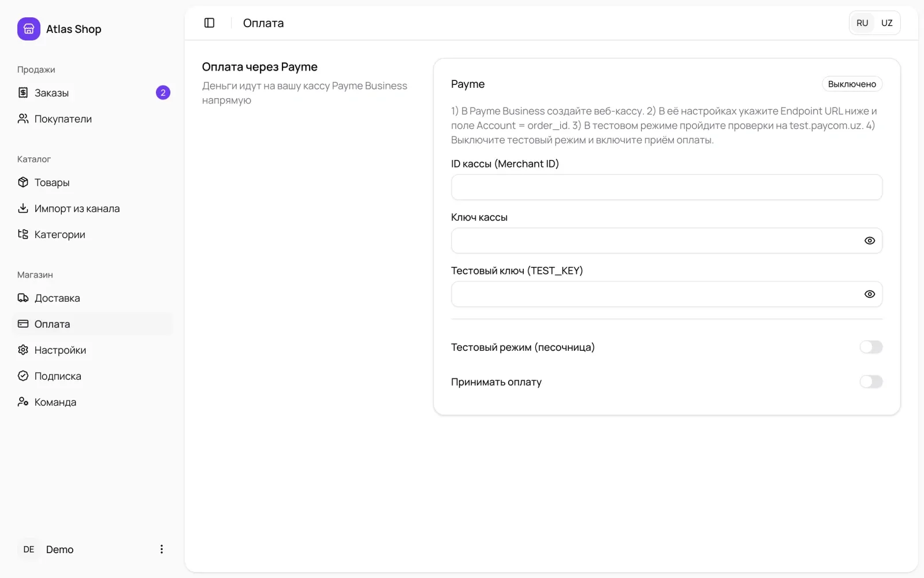
Task: Toggle sidebar with the panel icon
Action: click(210, 23)
